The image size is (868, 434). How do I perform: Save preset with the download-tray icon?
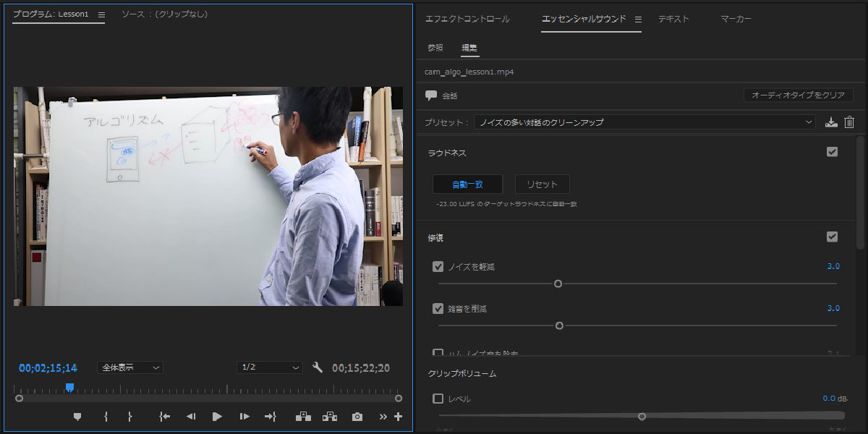(x=831, y=122)
